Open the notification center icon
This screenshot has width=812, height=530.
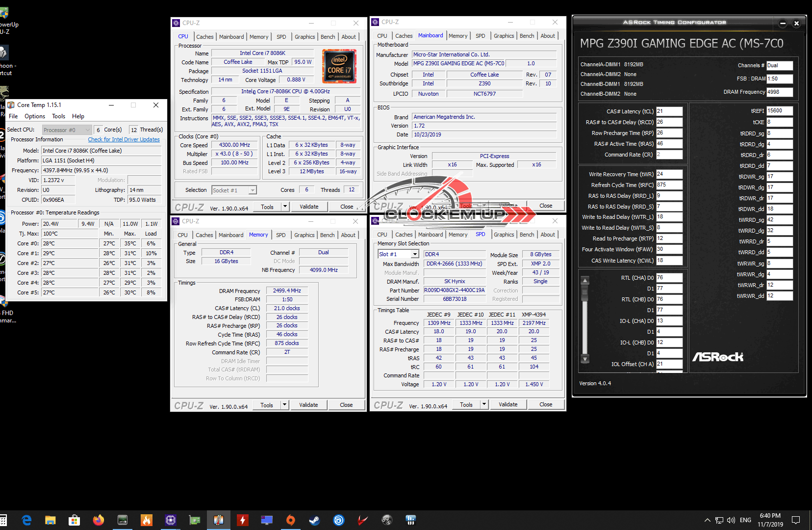tap(796, 520)
